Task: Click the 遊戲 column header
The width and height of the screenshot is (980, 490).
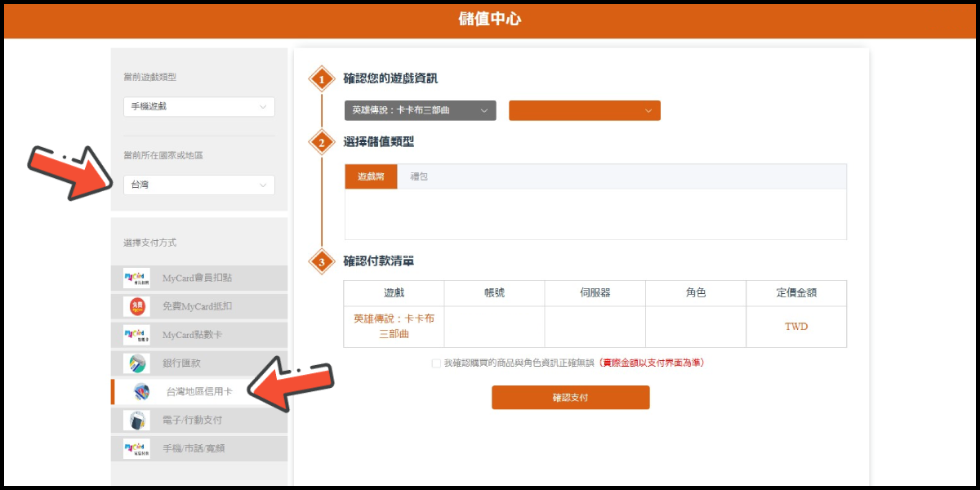Action: pos(394,293)
